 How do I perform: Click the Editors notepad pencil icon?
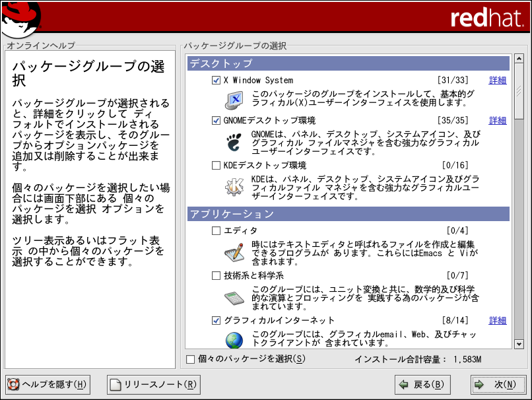coord(234,252)
